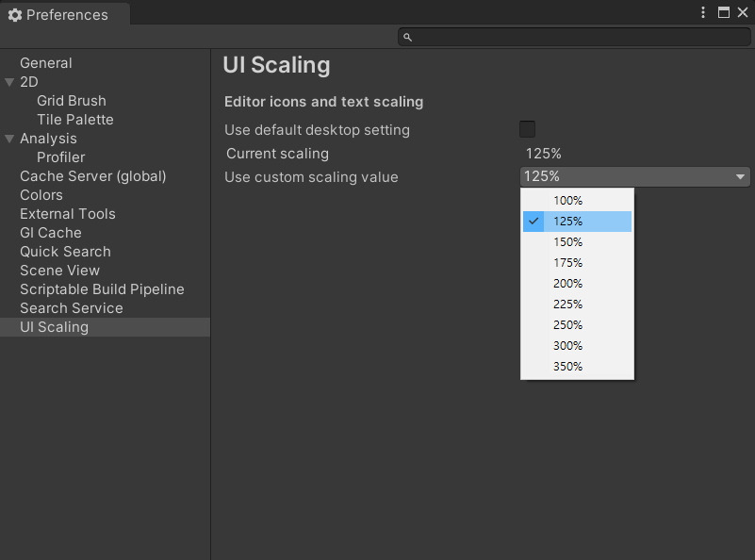Toggle the Use default desktop setting checkbox

pos(527,129)
